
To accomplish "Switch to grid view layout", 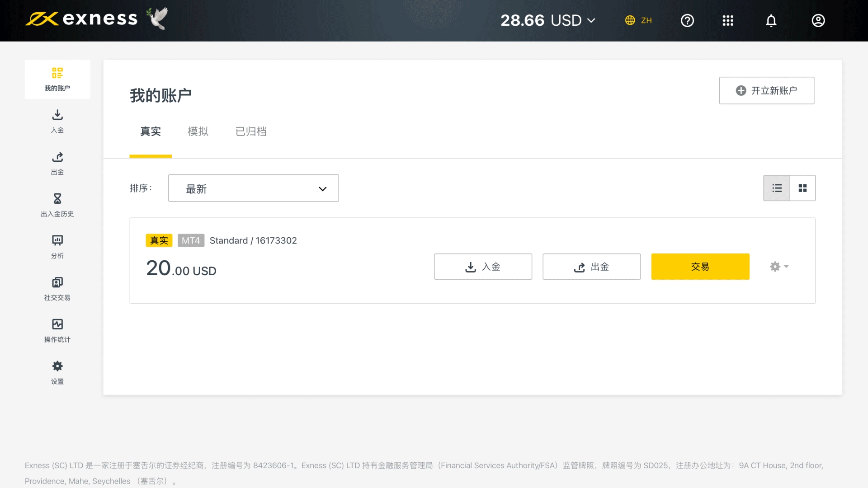I will pos(802,188).
